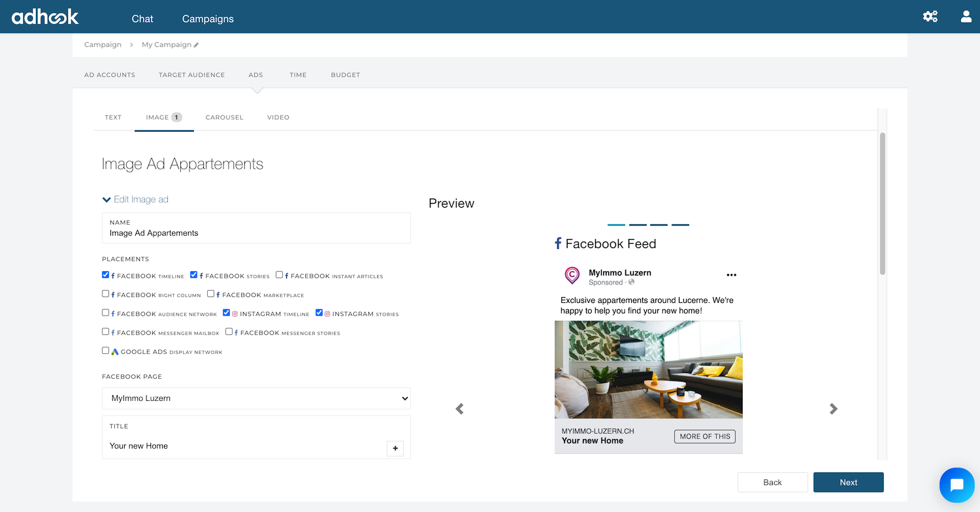Viewport: 980px width, 512px height.
Task: Enable Facebook Messenger Stories placement
Action: tap(229, 332)
